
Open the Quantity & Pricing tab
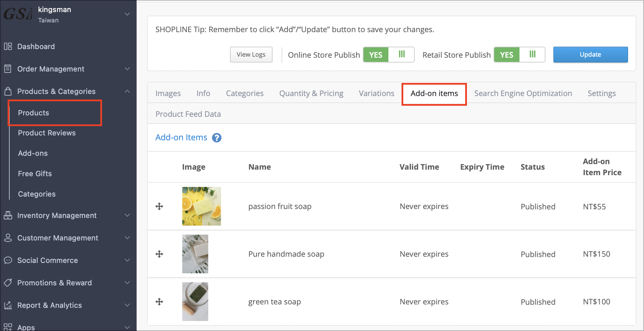pos(311,93)
